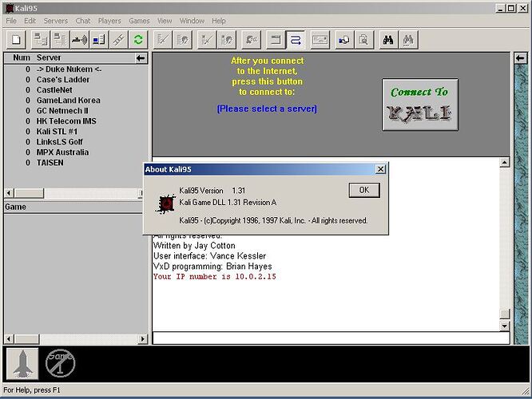Click the greyed networked-computers toolbar icon
The height and width of the screenshot is (399, 532).
coord(41,40)
